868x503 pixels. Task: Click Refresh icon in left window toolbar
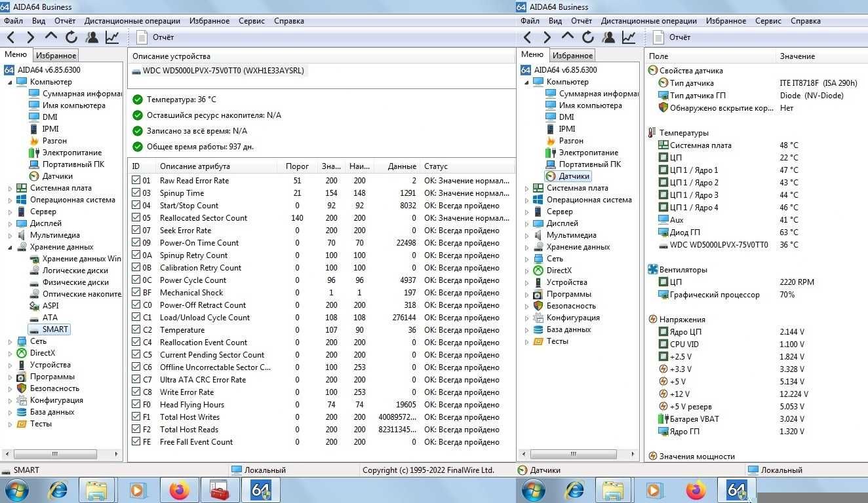pyautogui.click(x=71, y=37)
